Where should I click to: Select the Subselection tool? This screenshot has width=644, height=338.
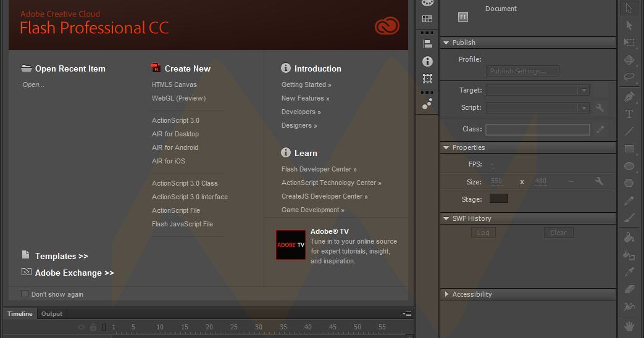click(x=629, y=25)
